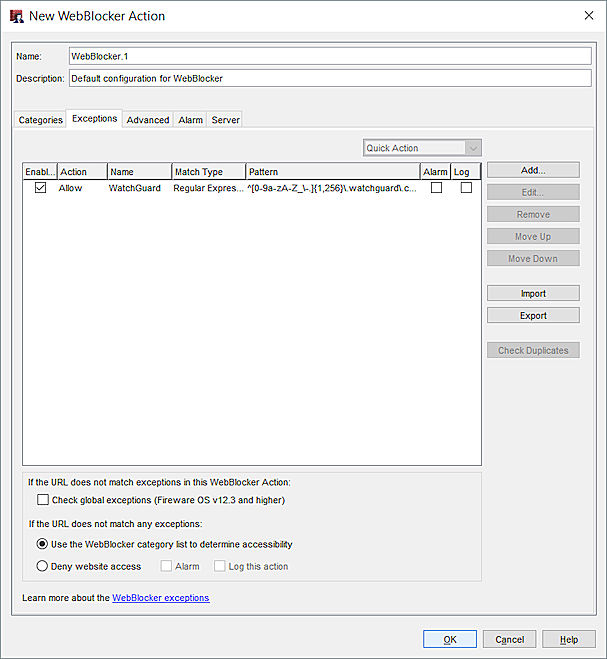
Task: Sort by the Pattern column header
Action: [332, 172]
